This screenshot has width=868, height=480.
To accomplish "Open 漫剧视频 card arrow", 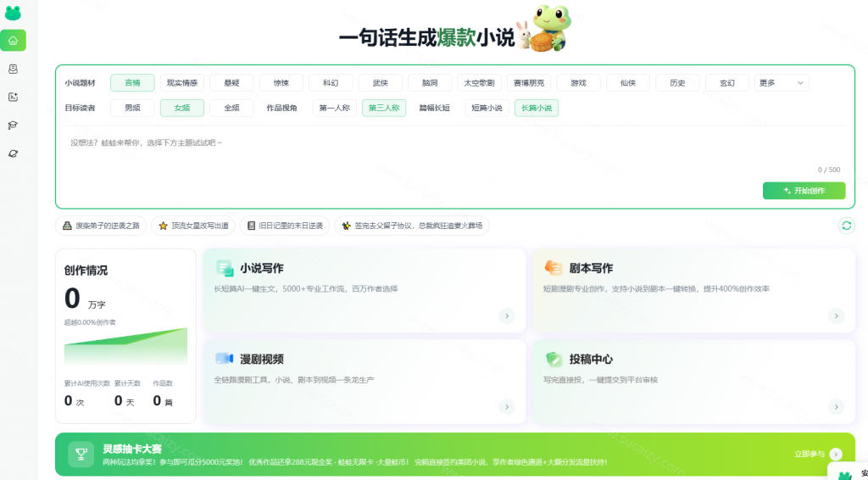I will click(507, 407).
